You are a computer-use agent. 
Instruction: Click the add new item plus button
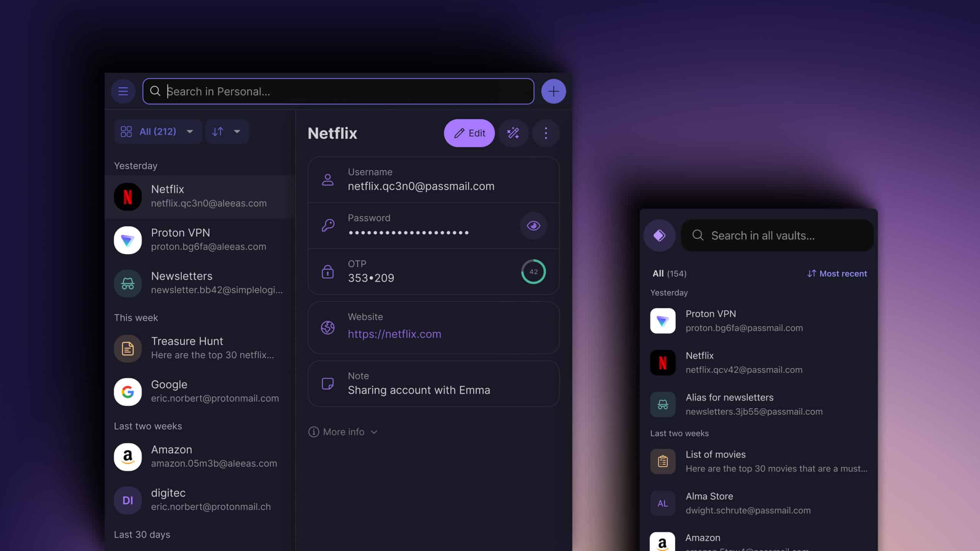coord(553,91)
